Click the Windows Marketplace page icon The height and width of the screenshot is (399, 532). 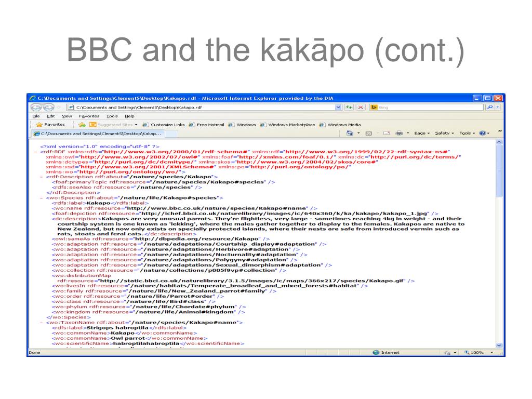(263, 125)
